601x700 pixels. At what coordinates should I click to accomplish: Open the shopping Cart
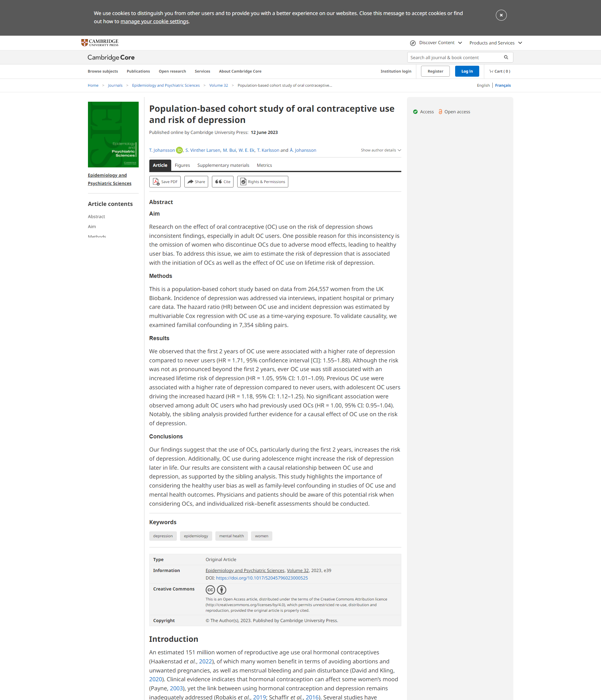[500, 71]
